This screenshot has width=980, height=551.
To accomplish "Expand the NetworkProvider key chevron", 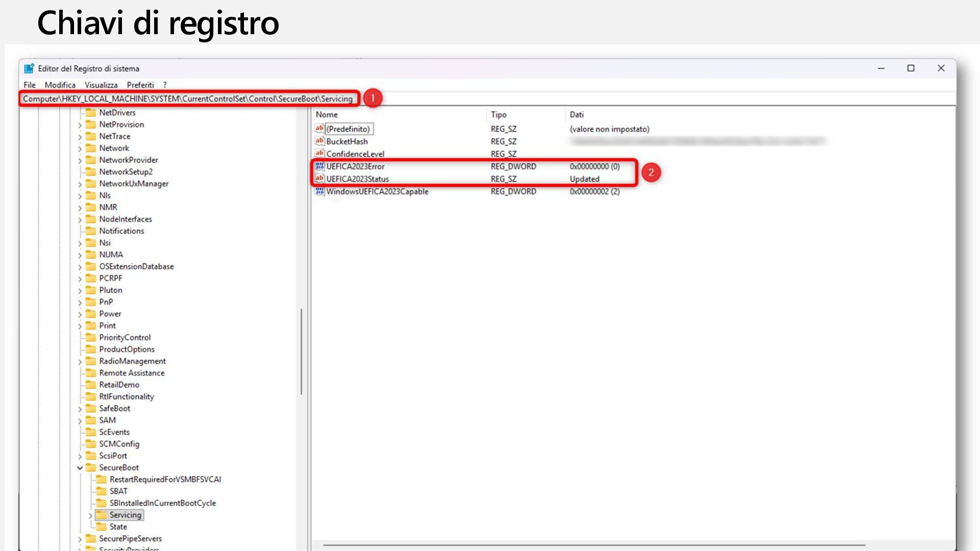I will (x=80, y=160).
